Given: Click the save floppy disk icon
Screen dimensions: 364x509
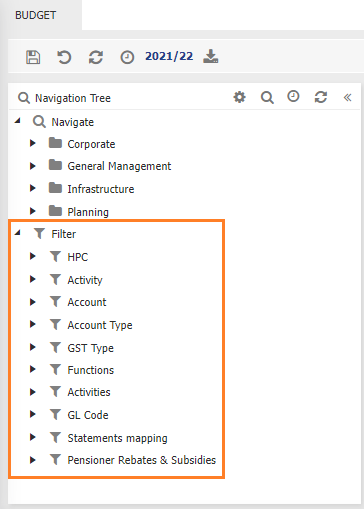Looking at the screenshot, I should click(33, 57).
